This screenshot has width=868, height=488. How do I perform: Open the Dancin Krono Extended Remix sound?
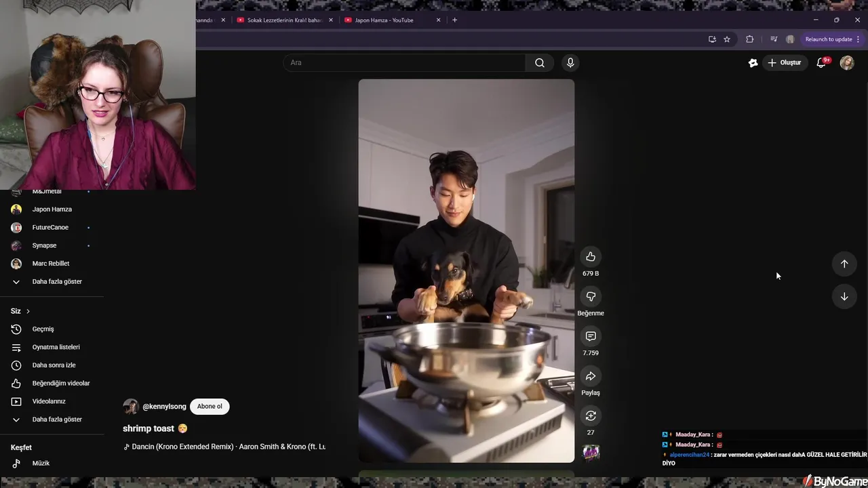tap(224, 447)
